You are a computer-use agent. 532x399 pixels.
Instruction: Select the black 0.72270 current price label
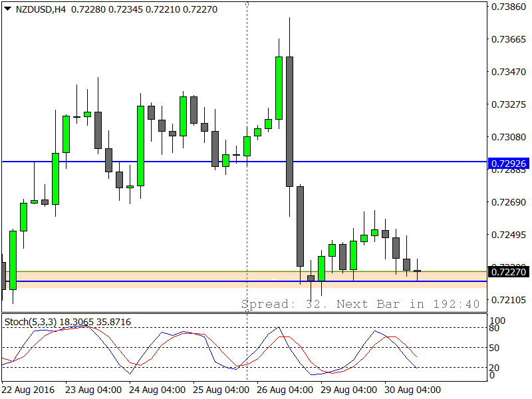508,272
